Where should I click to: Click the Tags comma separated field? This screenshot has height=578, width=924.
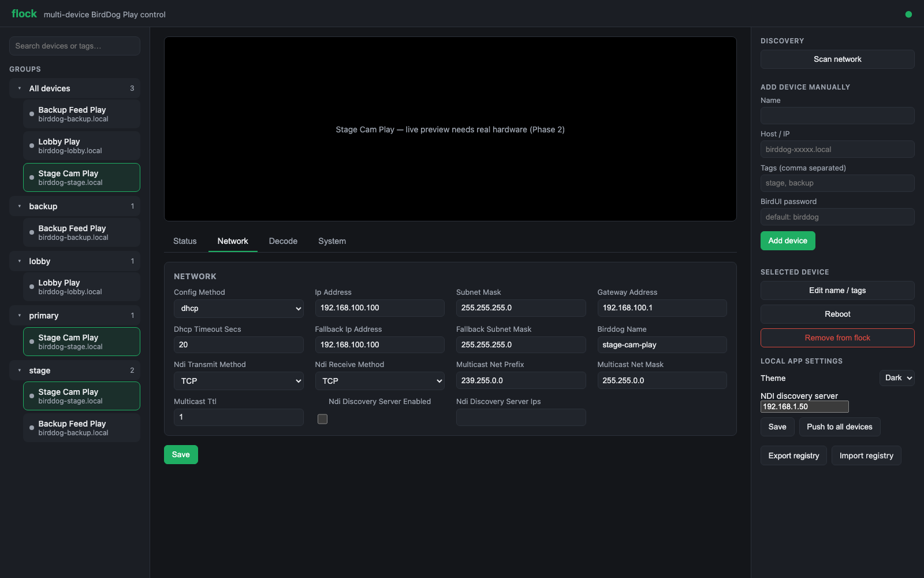pos(837,183)
